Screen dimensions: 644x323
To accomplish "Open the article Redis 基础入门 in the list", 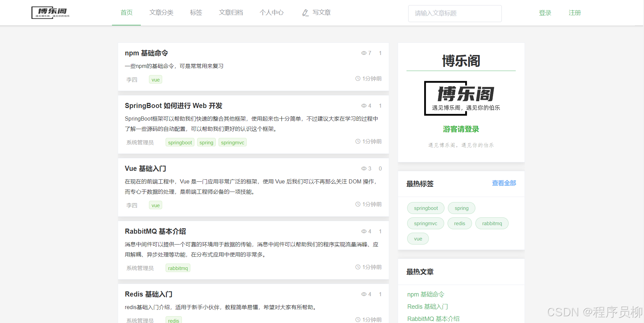I will click(149, 294).
